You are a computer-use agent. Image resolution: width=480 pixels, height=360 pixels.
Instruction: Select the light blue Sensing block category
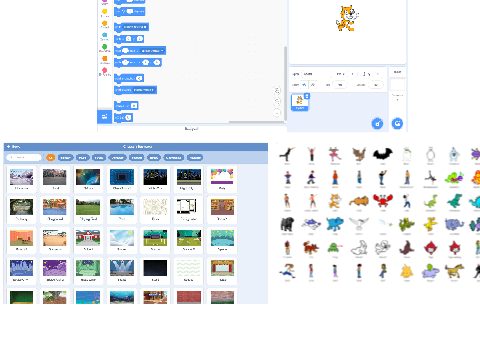[105, 36]
